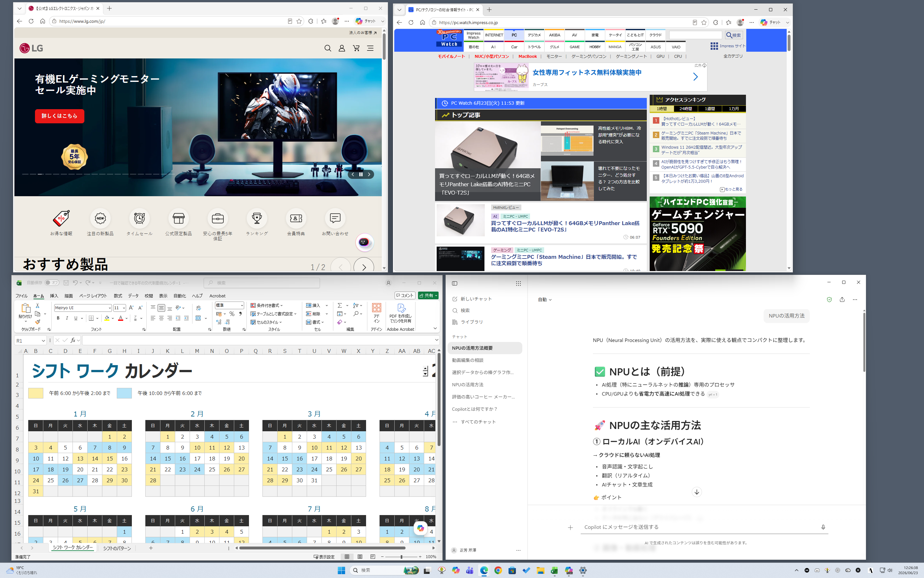Click the share icon in the Copilot header
924x578 pixels.
point(842,300)
